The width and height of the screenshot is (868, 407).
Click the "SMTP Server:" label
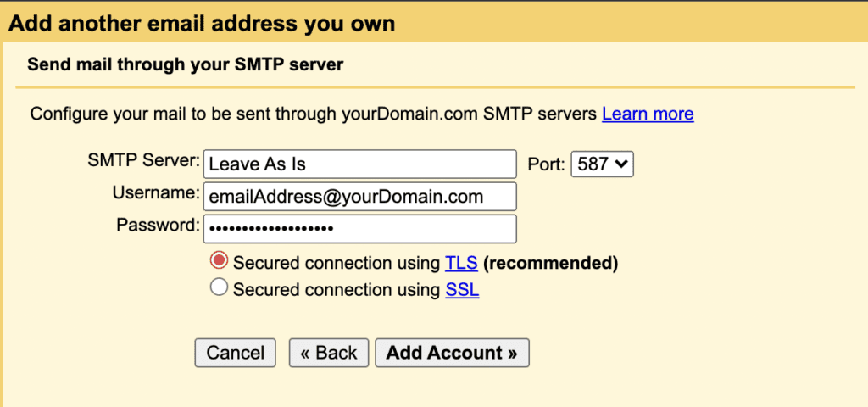142,160
